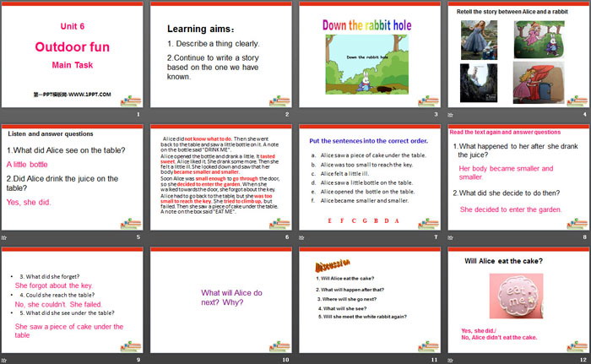Click the red answer "A little bottle"

coord(29,164)
